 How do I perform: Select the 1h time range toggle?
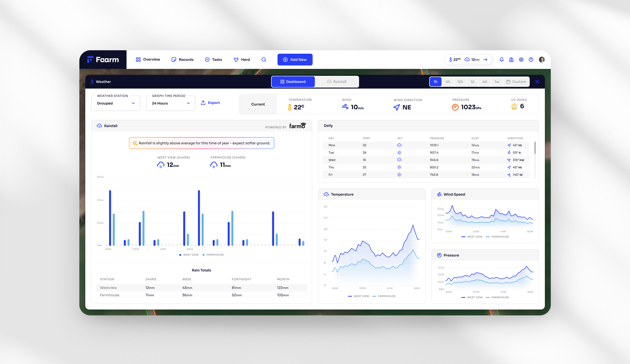[435, 81]
